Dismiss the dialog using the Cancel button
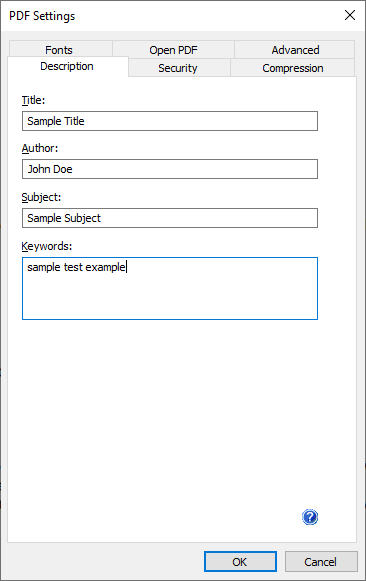Image resolution: width=366 pixels, height=581 pixels. 321,562
